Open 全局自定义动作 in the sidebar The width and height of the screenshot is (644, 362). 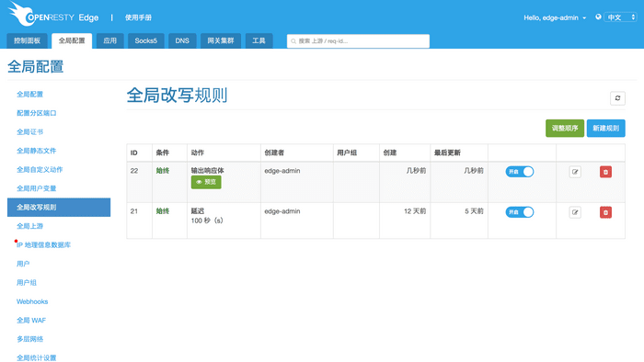coord(40,170)
